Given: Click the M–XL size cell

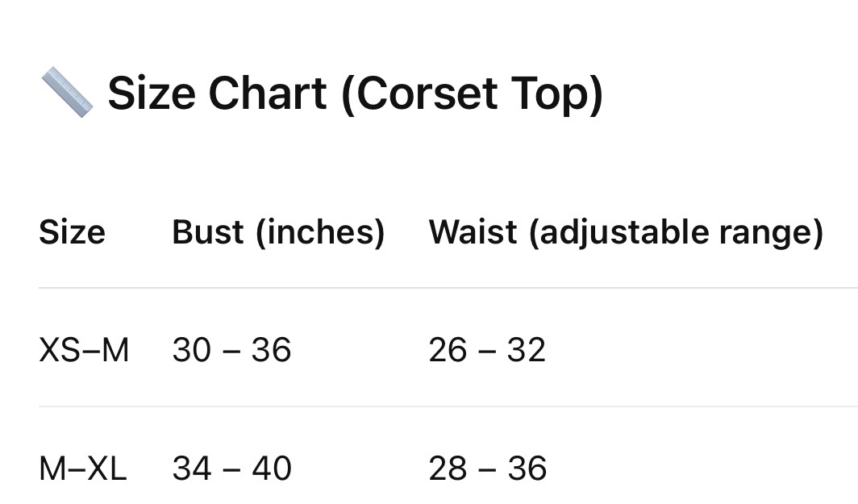Looking at the screenshot, I should pyautogui.click(x=82, y=469).
